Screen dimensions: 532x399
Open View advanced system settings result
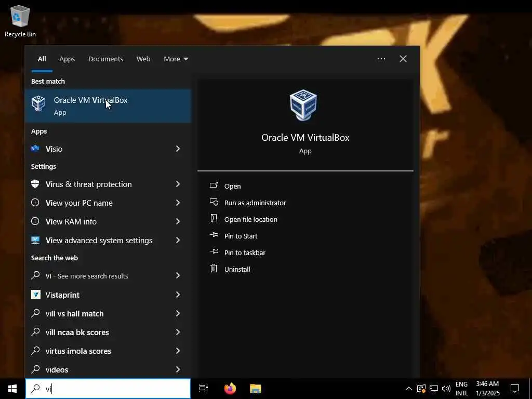pyautogui.click(x=108, y=240)
